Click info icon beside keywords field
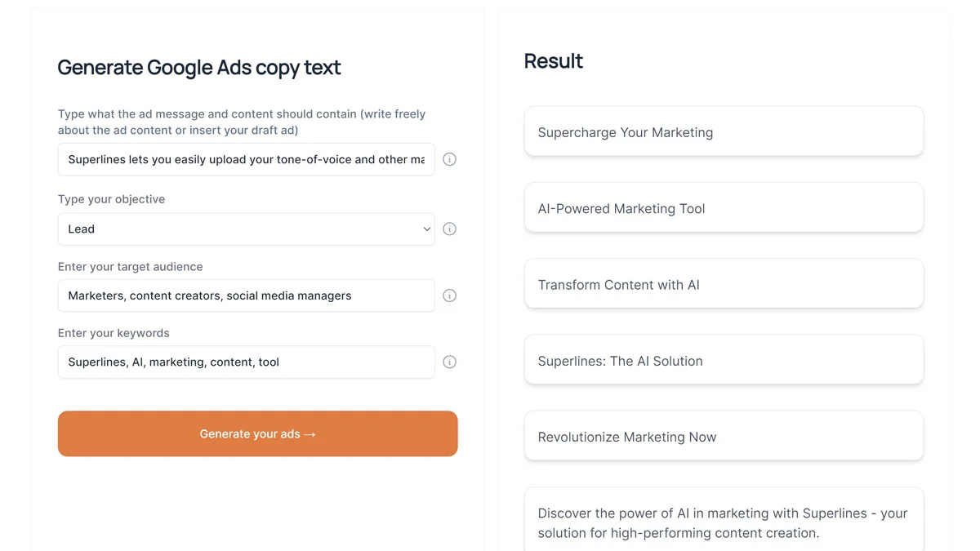 pos(449,362)
